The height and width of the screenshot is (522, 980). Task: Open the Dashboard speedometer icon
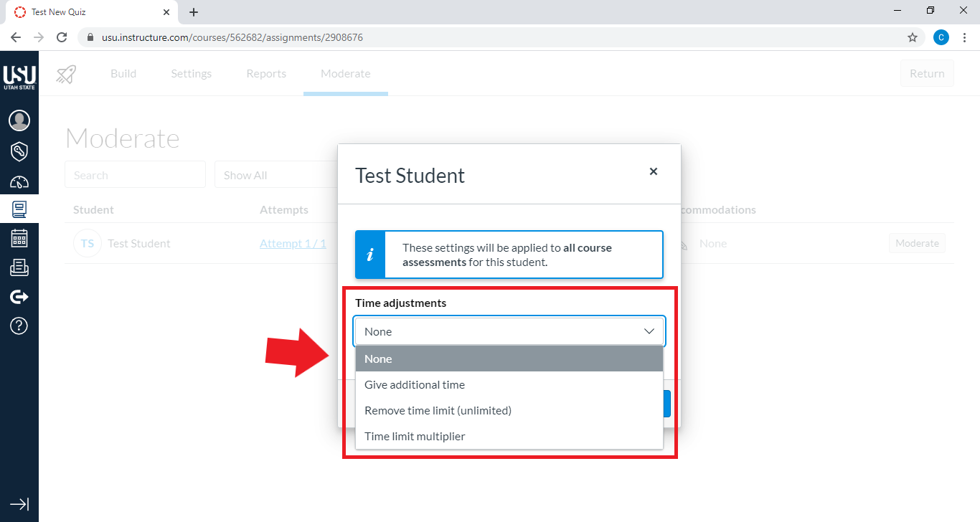[19, 181]
